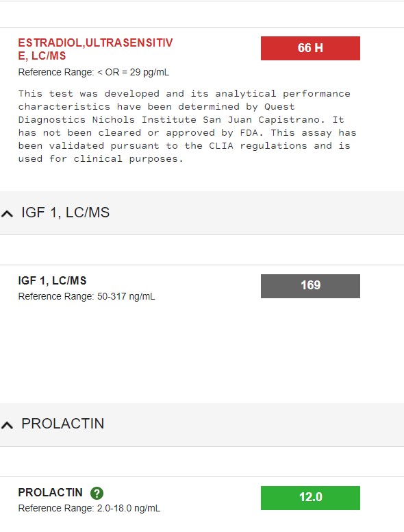
Task: Collapse the IGF 1, LC/MS section chevron
Action: (x=7, y=214)
